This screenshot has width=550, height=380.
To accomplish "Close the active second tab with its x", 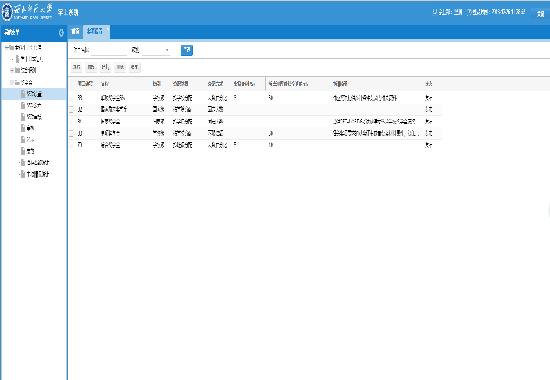I will (108, 28).
